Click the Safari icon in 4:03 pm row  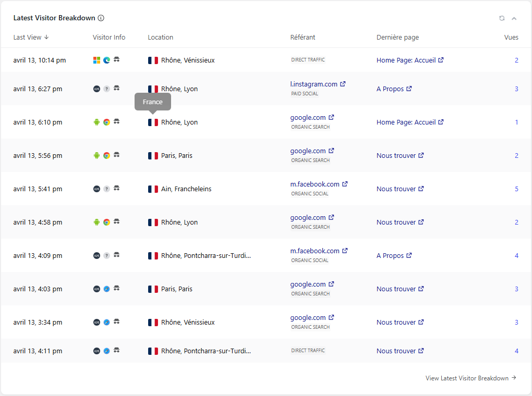pos(106,289)
